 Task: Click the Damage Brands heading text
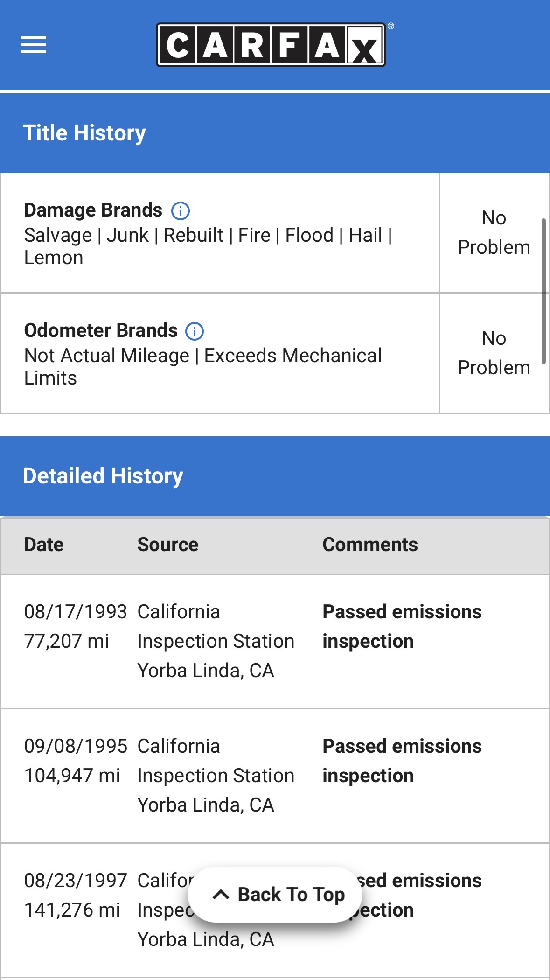click(93, 210)
